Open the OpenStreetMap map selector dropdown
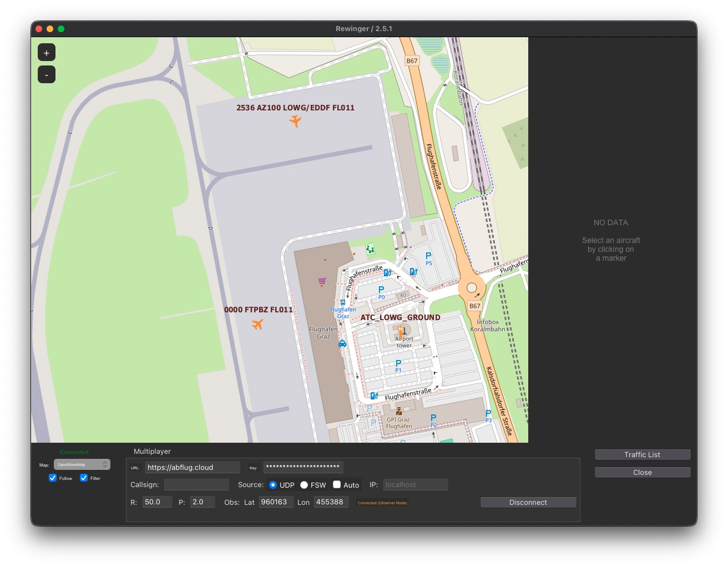The width and height of the screenshot is (728, 567). click(82, 464)
